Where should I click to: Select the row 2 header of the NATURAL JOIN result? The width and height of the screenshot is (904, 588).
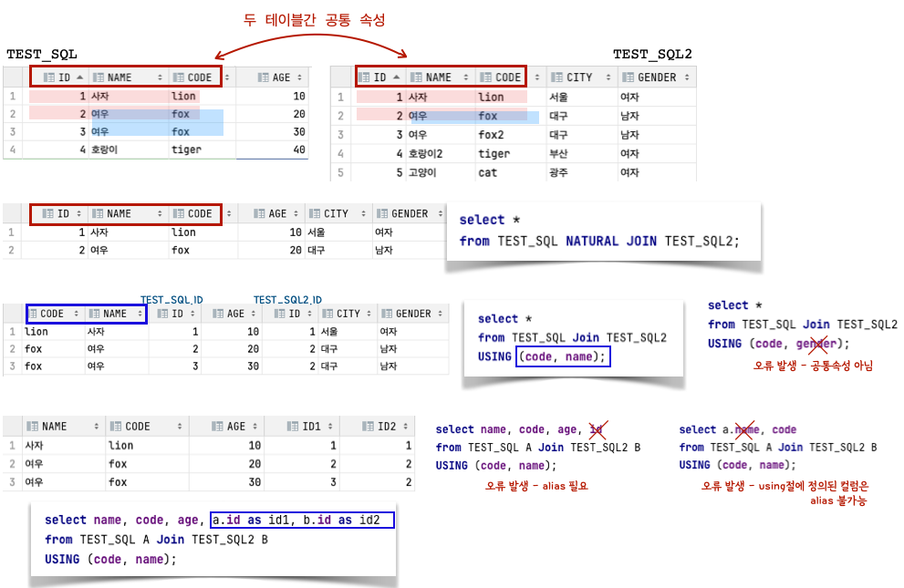(11, 250)
